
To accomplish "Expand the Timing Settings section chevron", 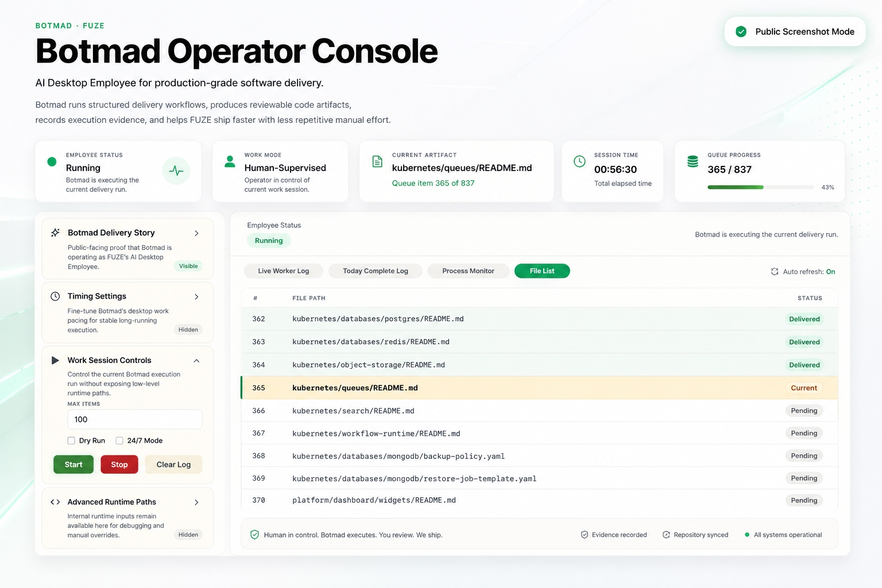I will tap(196, 297).
